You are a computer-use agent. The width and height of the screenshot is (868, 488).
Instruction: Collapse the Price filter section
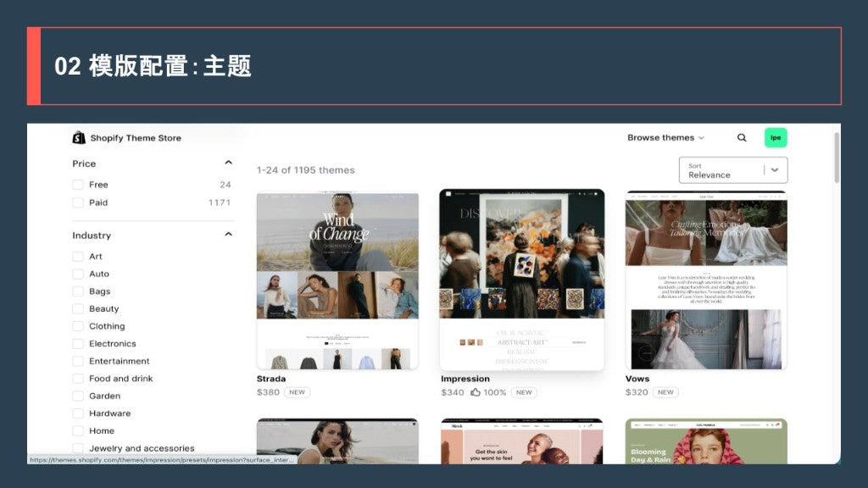[x=228, y=163]
